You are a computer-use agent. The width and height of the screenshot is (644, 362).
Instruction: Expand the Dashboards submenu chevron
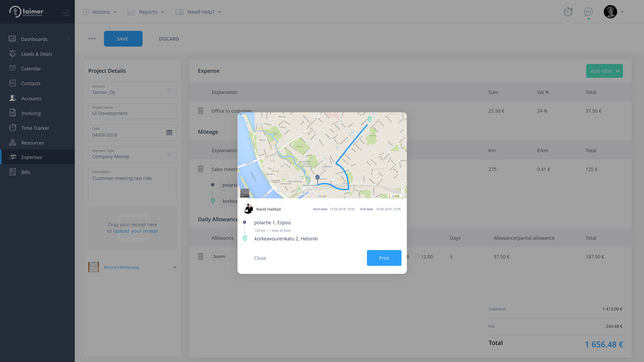tap(68, 39)
